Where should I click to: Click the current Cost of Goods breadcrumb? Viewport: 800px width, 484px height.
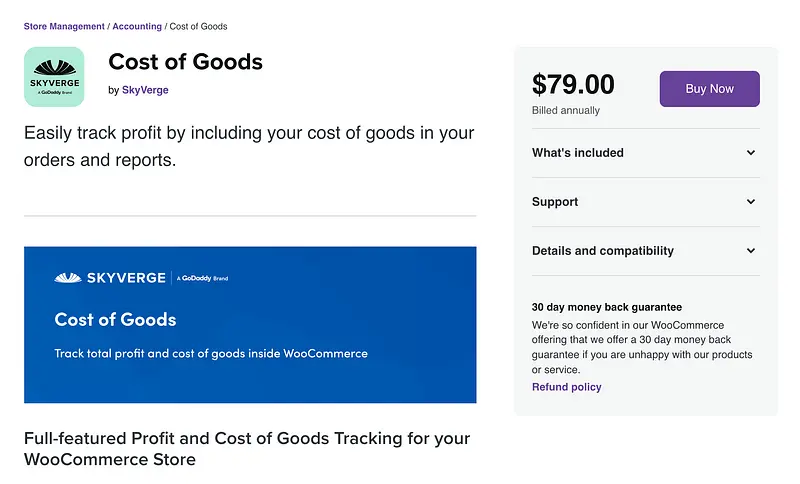tap(198, 26)
